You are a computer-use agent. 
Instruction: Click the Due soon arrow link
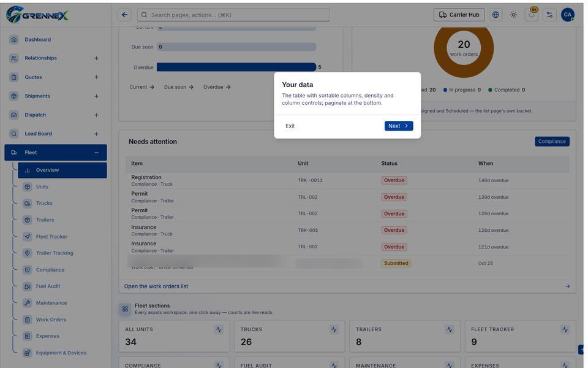click(178, 87)
